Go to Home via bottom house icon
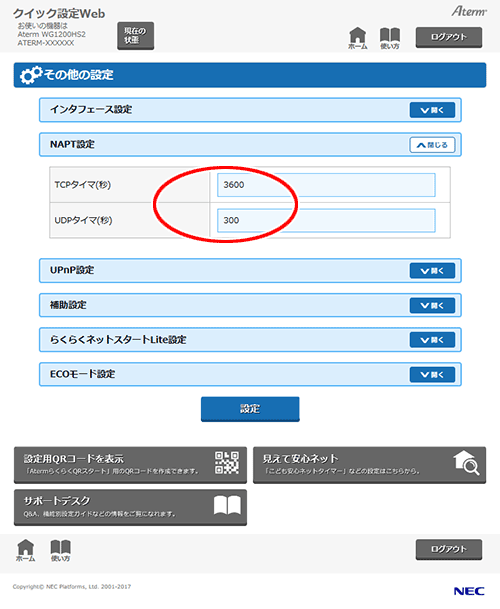This screenshot has height=609, width=500. click(x=26, y=550)
